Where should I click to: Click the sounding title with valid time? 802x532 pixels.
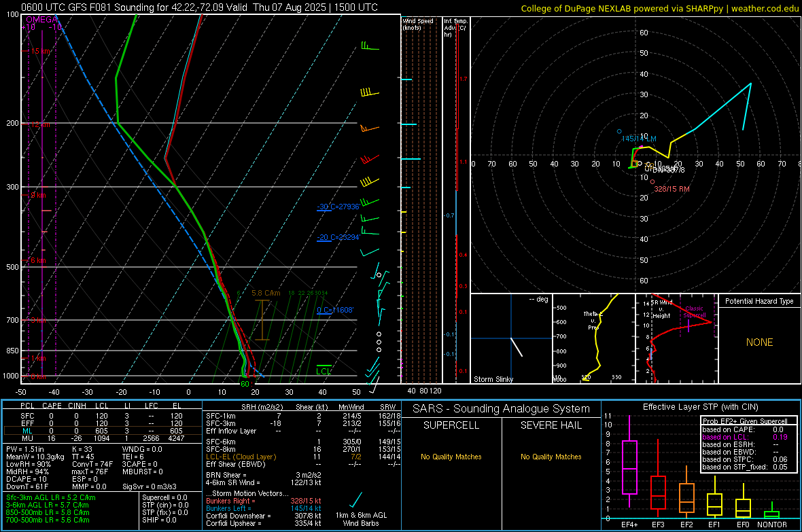[199, 7]
